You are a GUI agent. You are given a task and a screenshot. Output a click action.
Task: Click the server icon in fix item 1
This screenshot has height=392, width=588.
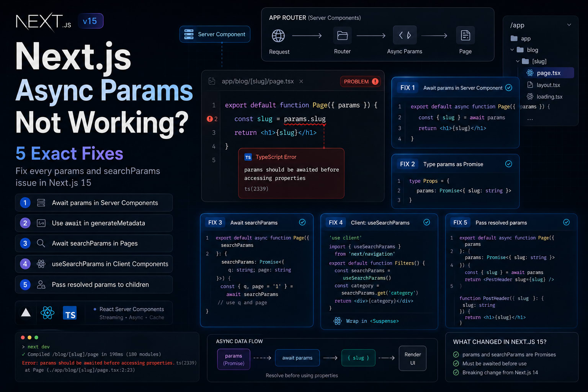point(41,203)
